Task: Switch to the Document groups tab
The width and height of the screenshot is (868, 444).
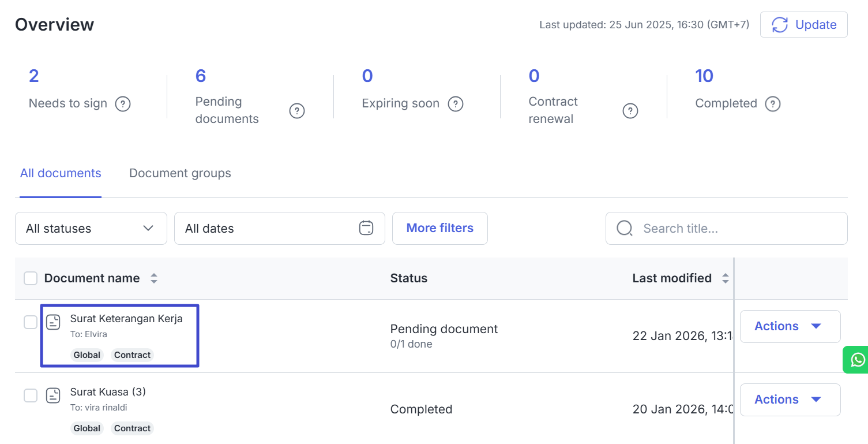Action: coord(180,173)
